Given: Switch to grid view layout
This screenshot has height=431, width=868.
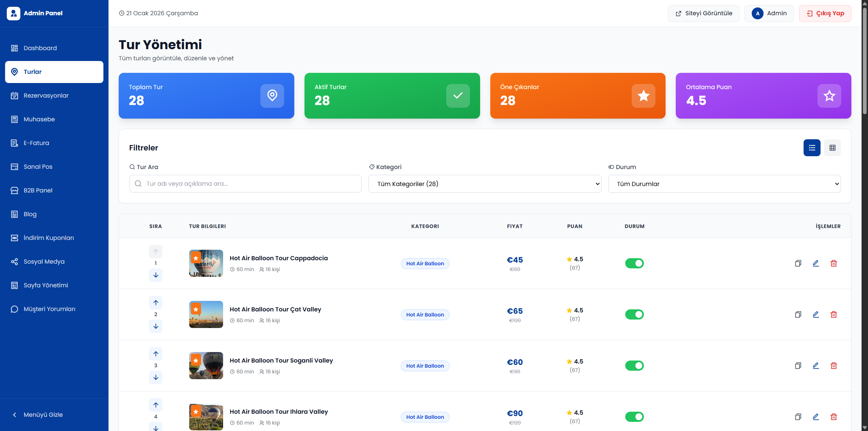Looking at the screenshot, I should 832,148.
